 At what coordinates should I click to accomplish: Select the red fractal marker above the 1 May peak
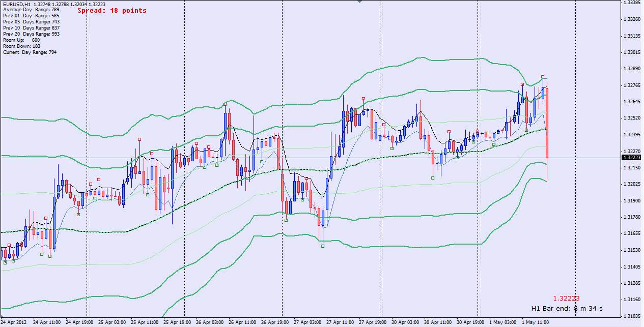coord(543,77)
